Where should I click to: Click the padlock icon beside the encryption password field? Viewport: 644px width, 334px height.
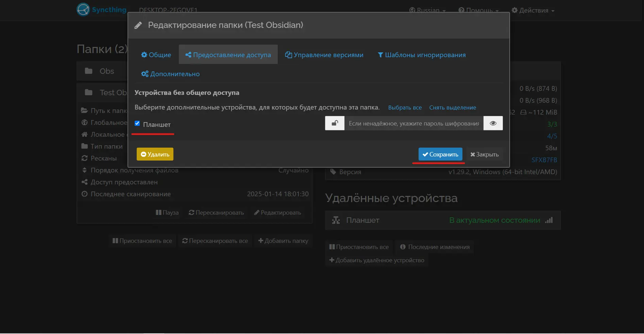(335, 123)
